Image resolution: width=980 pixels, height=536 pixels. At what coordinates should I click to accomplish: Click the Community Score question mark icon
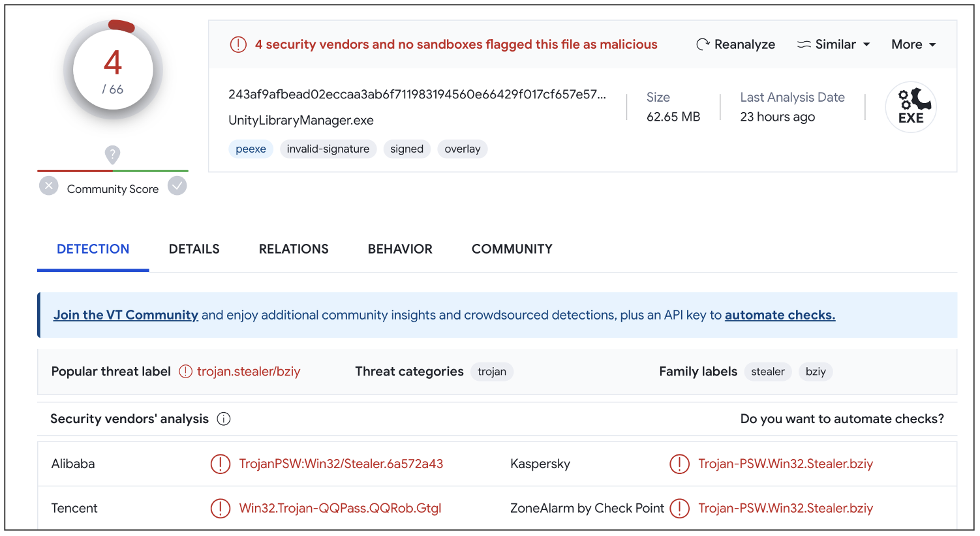(x=113, y=155)
